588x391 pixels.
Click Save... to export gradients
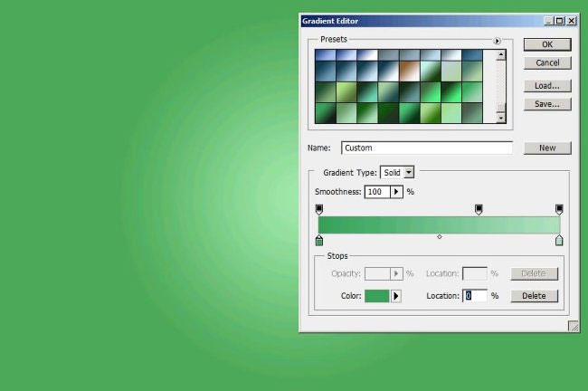(x=547, y=104)
